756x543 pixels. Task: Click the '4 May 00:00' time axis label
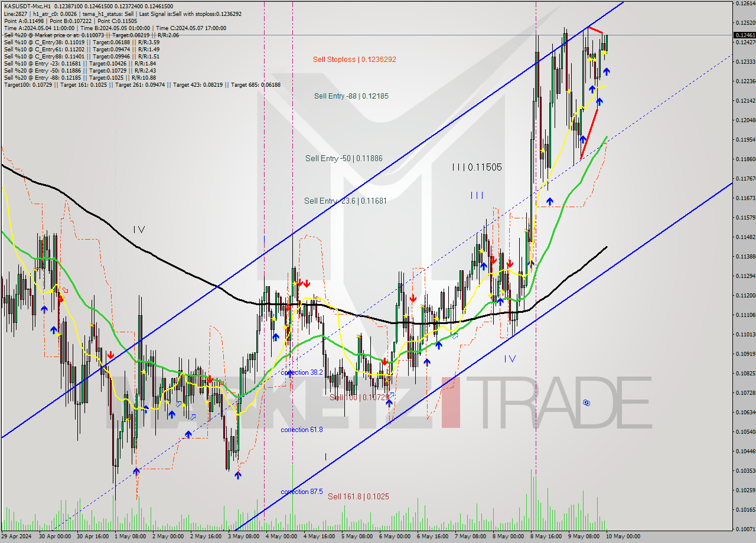pos(281,537)
